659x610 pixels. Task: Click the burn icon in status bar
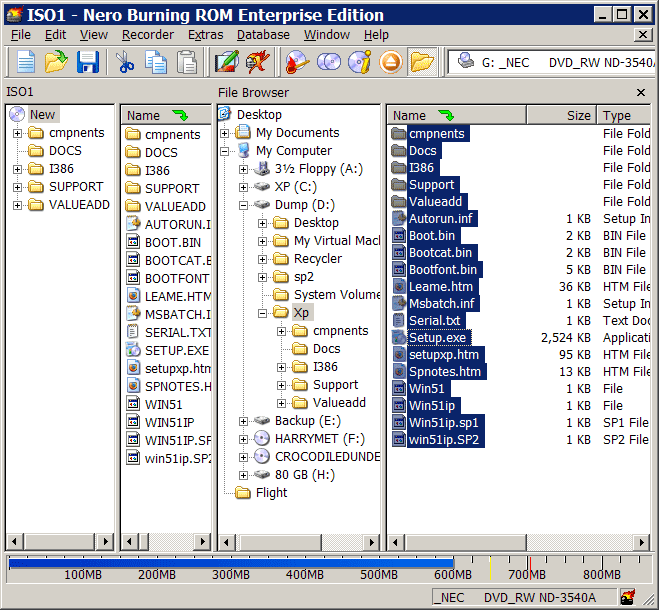pos(628,597)
